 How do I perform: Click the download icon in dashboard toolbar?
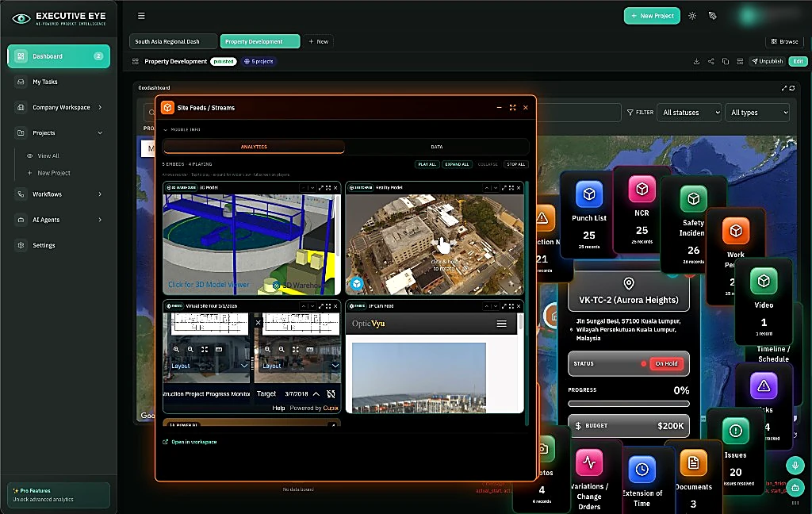696,61
